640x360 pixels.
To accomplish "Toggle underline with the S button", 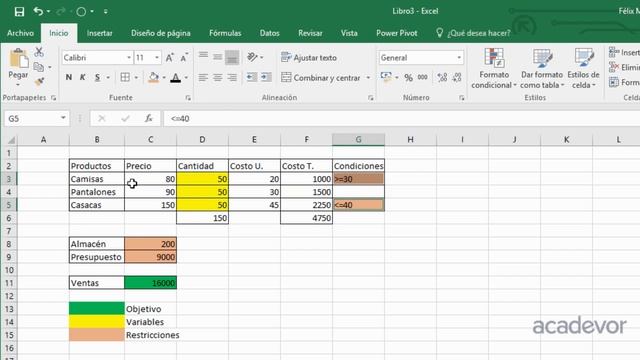I will (97, 77).
